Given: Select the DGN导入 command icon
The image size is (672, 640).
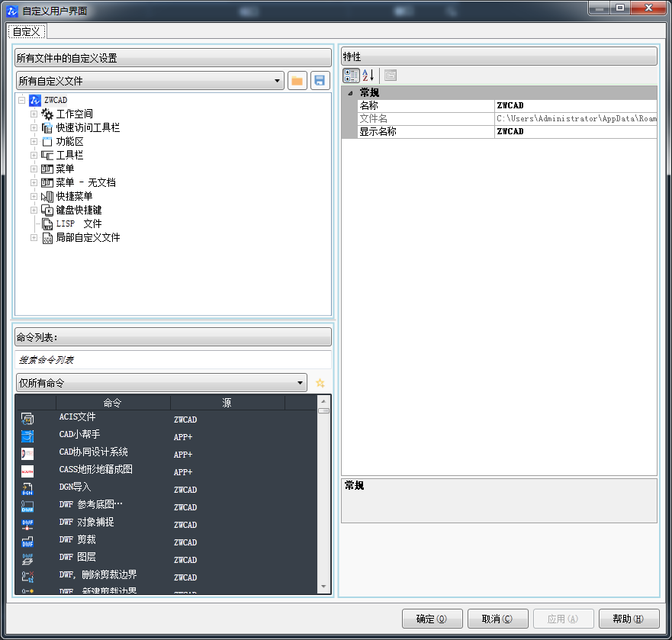Looking at the screenshot, I should coord(27,489).
